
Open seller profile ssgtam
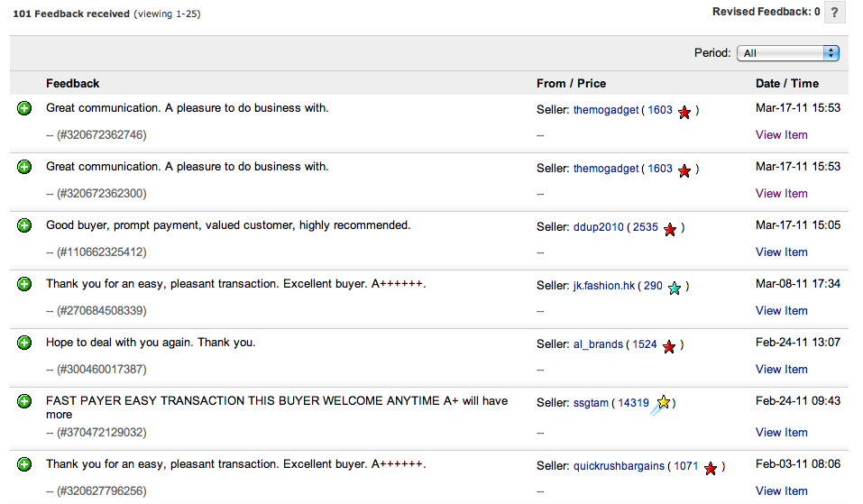[591, 403]
